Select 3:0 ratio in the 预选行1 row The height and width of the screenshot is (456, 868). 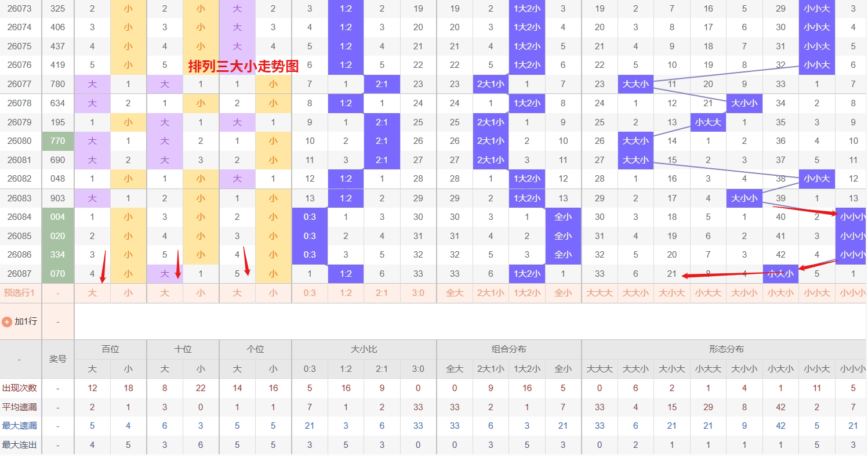418,293
